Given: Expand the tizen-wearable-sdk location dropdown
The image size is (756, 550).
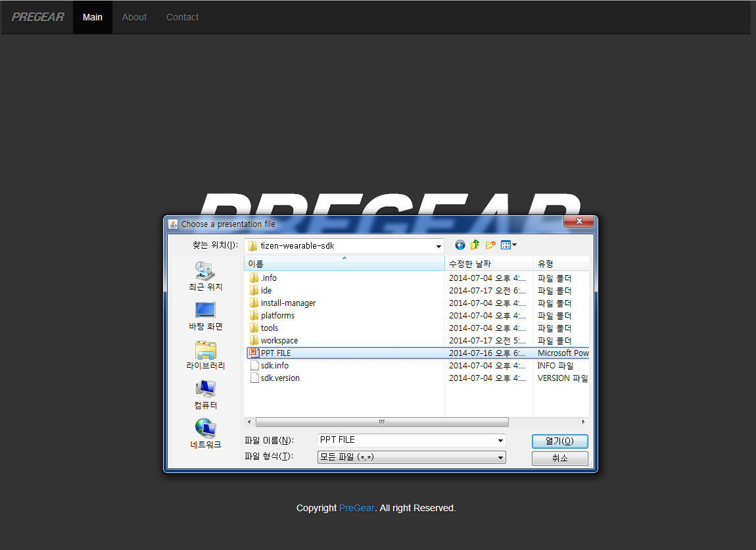Looking at the screenshot, I should (x=438, y=246).
